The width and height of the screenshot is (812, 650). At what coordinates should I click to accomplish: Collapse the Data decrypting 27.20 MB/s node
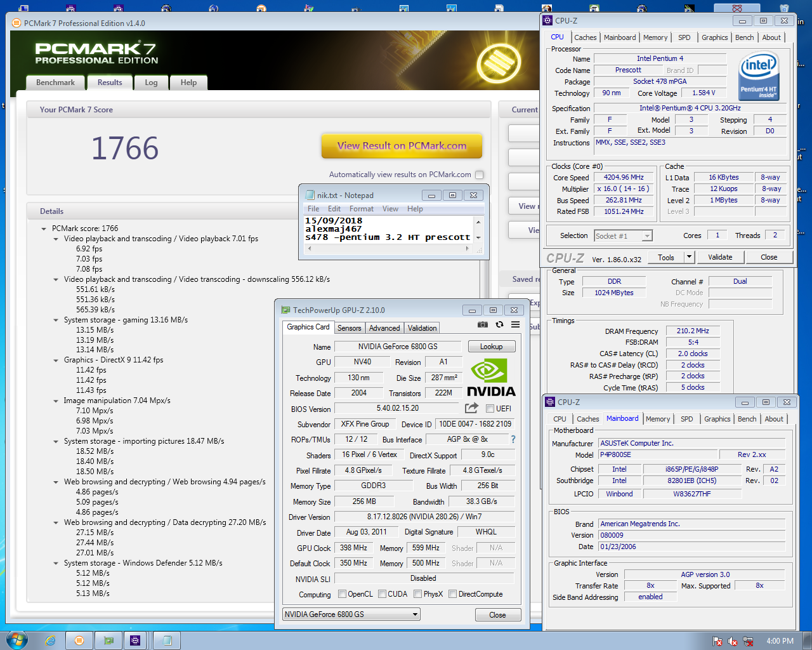coord(56,522)
